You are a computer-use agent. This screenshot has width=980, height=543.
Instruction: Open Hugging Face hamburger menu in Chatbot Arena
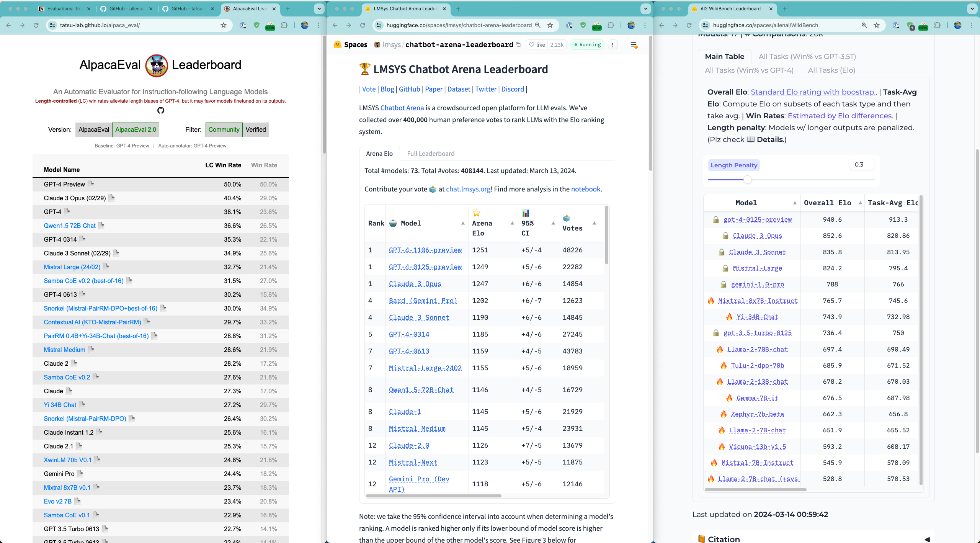[634, 45]
